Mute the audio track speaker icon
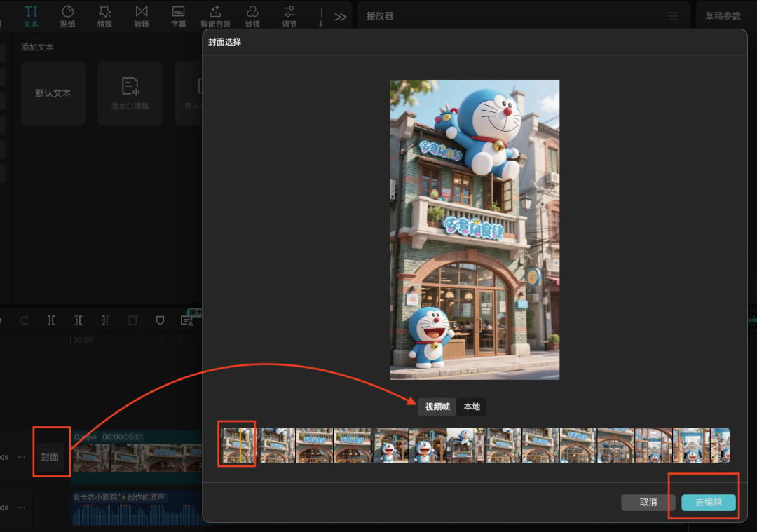This screenshot has height=532, width=757. pos(4,507)
